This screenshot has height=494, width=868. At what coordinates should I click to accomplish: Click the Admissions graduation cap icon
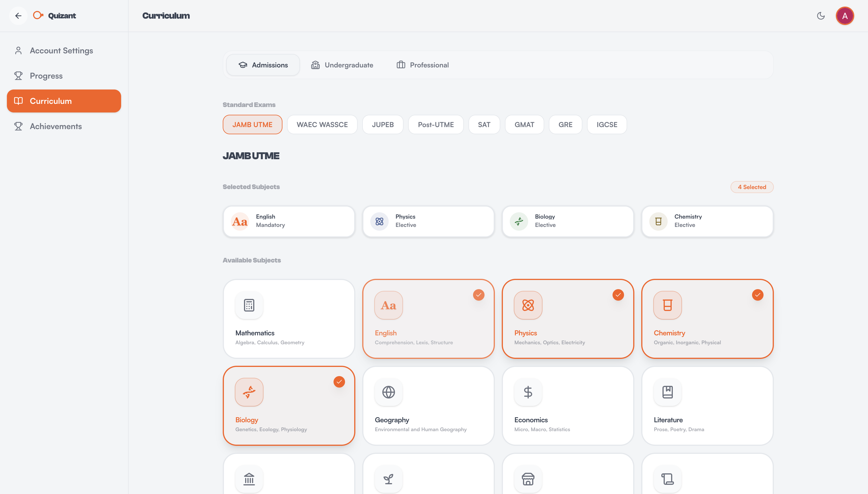pyautogui.click(x=243, y=65)
